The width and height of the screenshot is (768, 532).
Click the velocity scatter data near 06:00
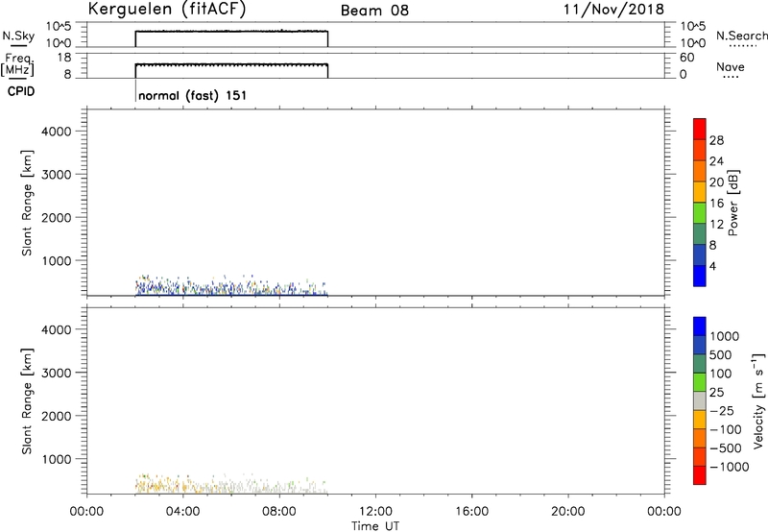pyautogui.click(x=231, y=487)
